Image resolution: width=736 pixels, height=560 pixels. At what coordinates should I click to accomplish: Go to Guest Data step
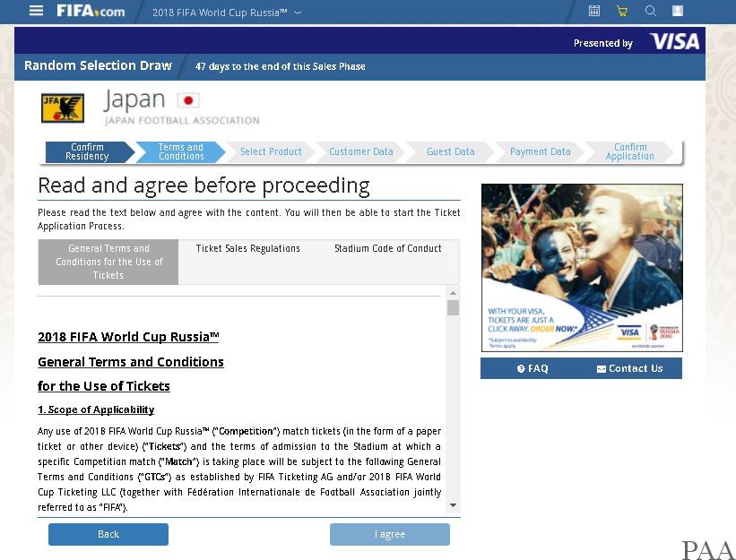(x=451, y=152)
